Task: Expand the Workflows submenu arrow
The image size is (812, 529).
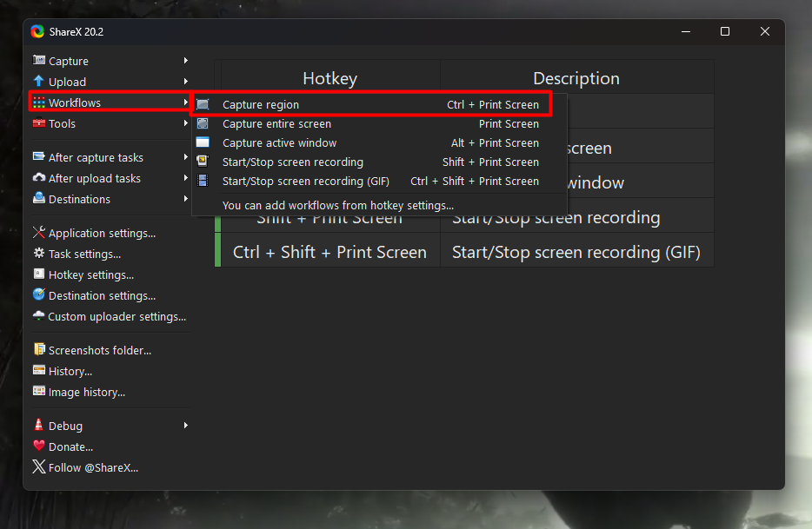Action: pos(185,102)
